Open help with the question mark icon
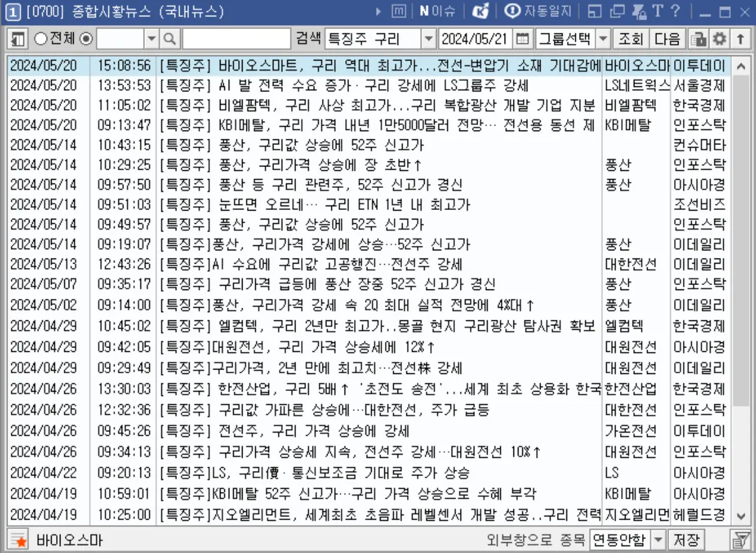The height and width of the screenshot is (553, 756). [675, 11]
